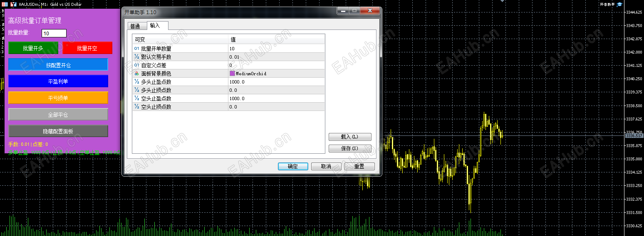Click the fraction icon beside 多头止损点数
644x236 pixels.
tap(136, 90)
